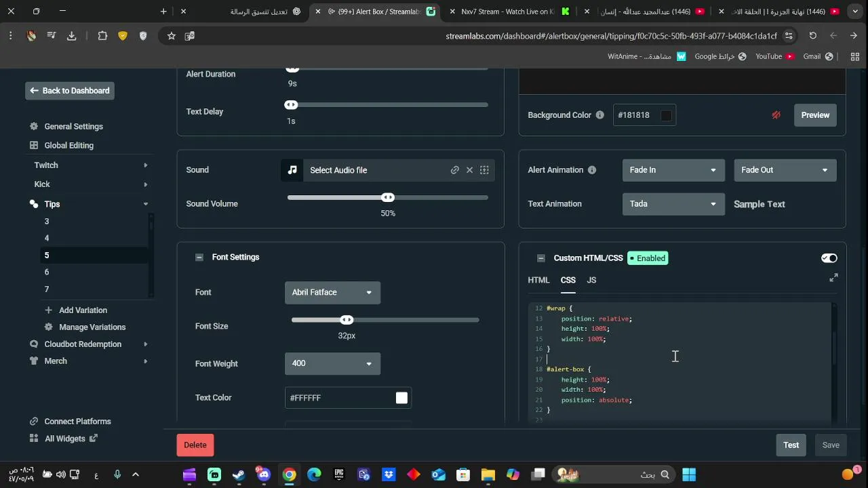Open General Settings in sidebar

coord(73,127)
